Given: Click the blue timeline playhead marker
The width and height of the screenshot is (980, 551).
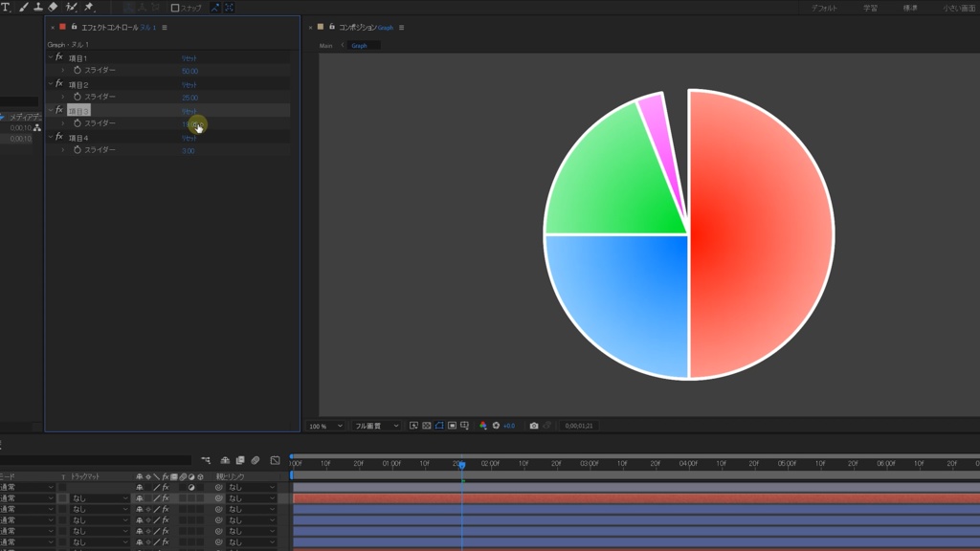Looking at the screenshot, I should click(462, 465).
